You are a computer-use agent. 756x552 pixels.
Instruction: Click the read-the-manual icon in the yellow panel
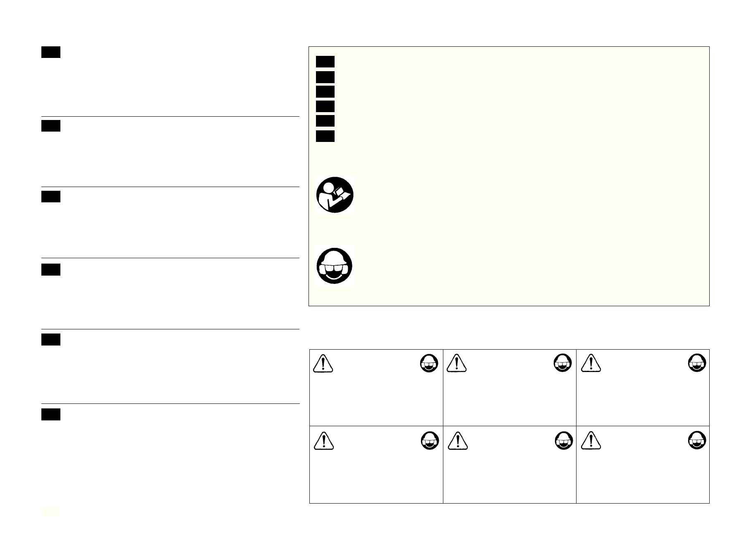335,194
